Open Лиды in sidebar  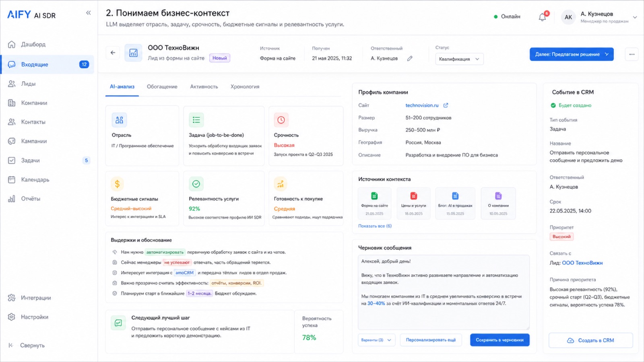[47, 84]
